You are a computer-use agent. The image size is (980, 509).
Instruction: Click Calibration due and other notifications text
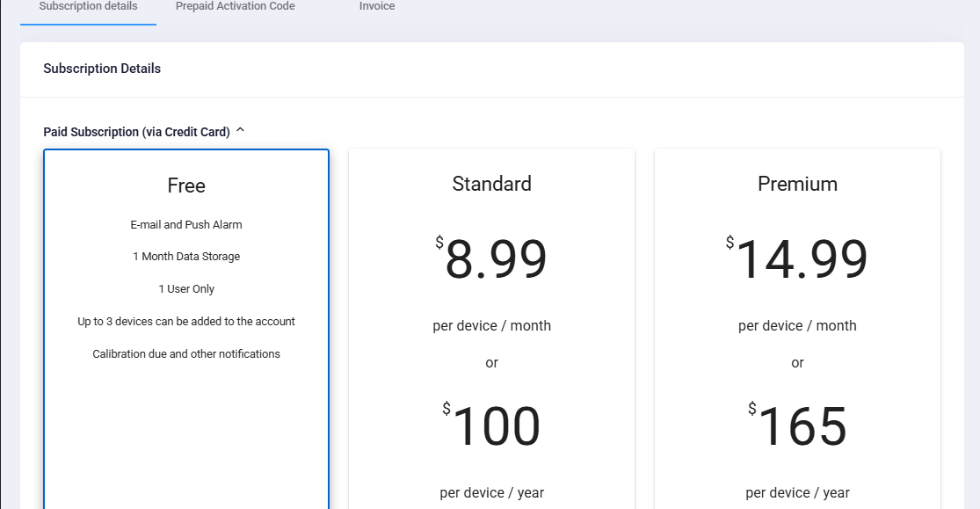click(186, 354)
